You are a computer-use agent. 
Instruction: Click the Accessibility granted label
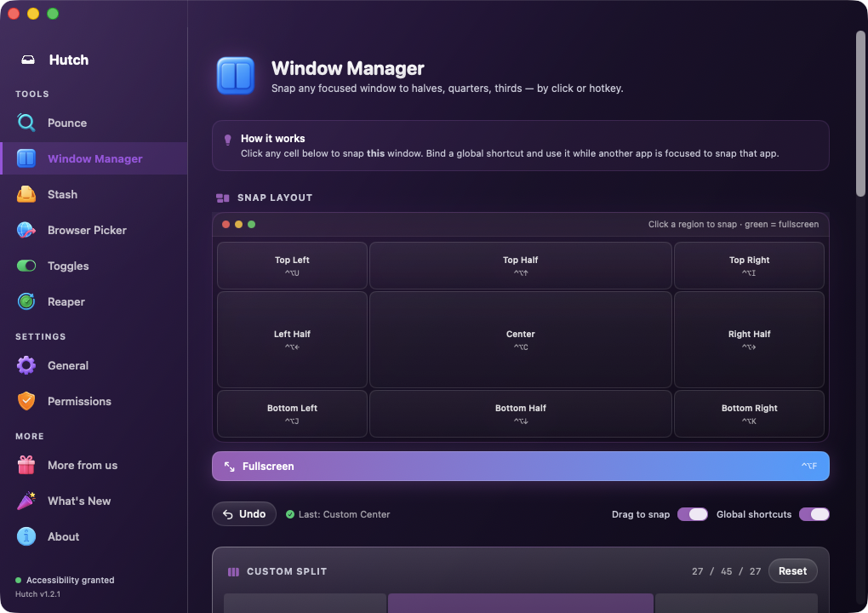[x=71, y=581]
